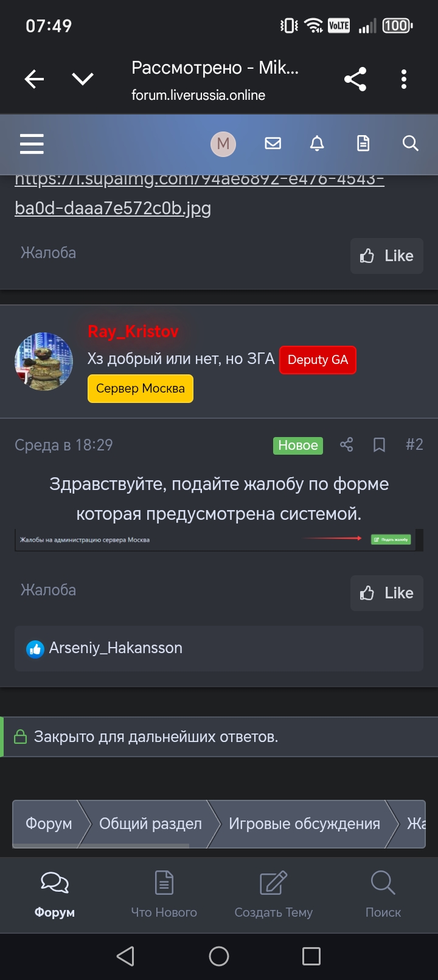Open the magnifier search icon in forum header
Viewport: 438px width, 980px height.
coord(411,144)
